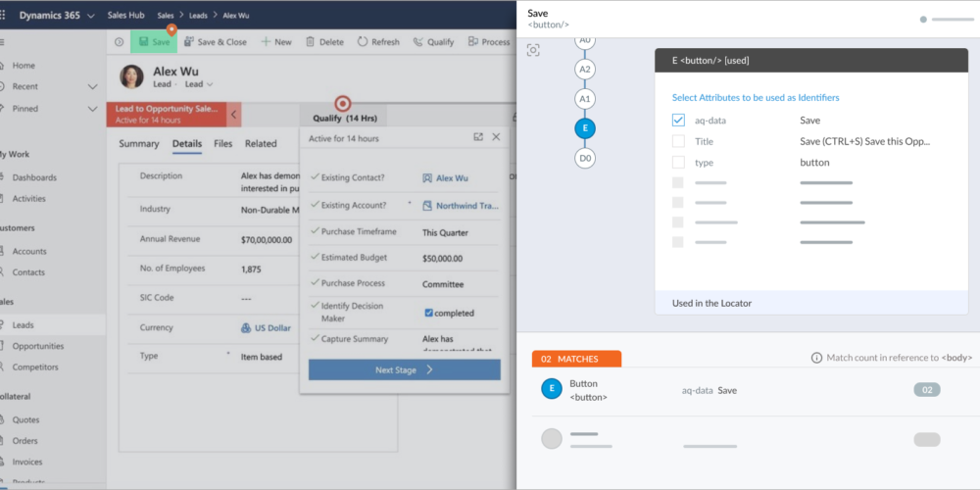Switch to the Summary tab
The height and width of the screenshot is (490, 980).
point(138,144)
